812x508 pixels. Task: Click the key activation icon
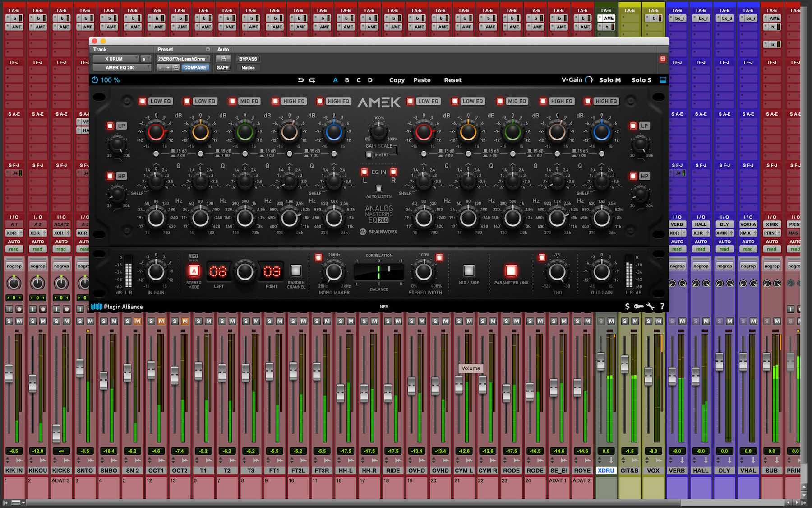pyautogui.click(x=638, y=306)
